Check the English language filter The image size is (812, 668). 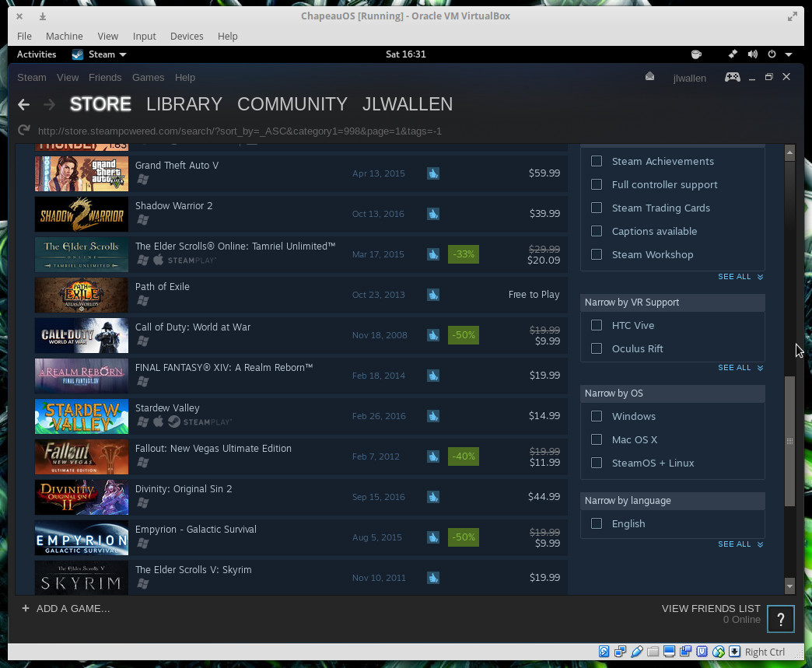[597, 523]
